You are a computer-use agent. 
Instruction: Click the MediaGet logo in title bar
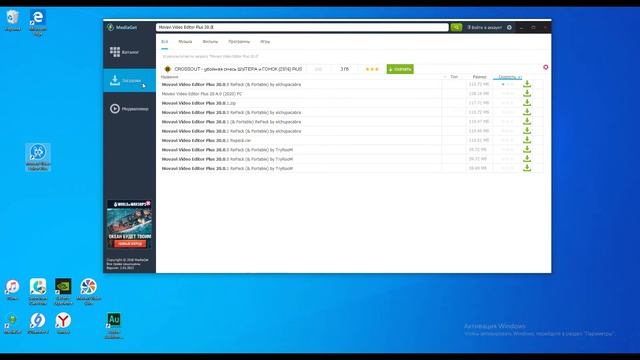tap(122, 27)
